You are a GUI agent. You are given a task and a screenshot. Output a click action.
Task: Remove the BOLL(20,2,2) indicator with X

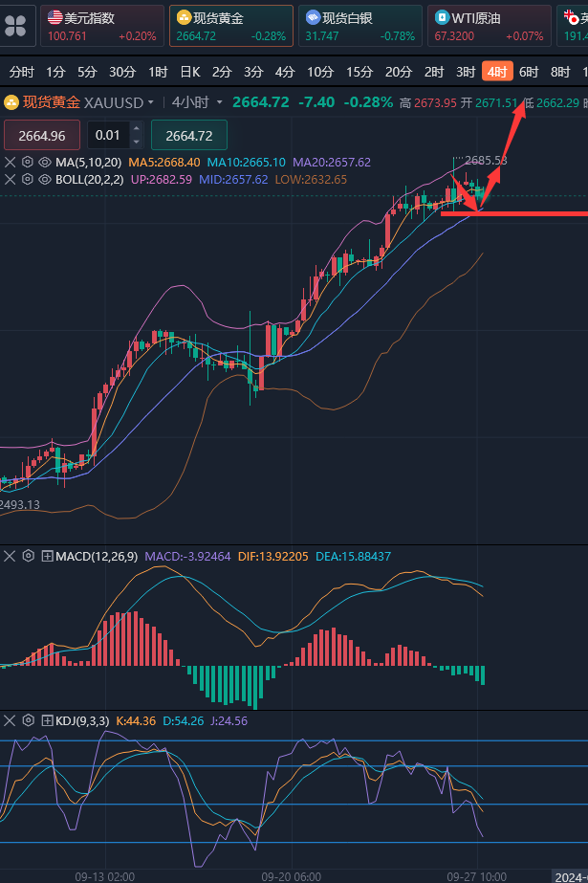tap(11, 180)
